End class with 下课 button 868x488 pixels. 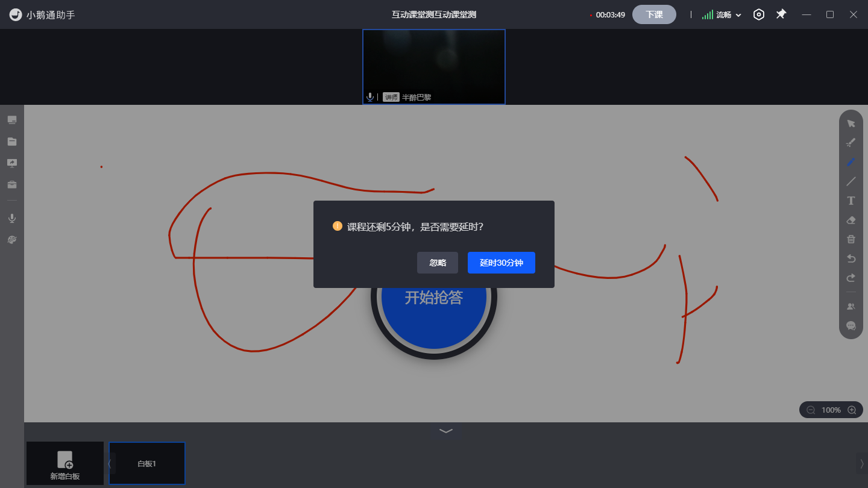click(x=654, y=14)
